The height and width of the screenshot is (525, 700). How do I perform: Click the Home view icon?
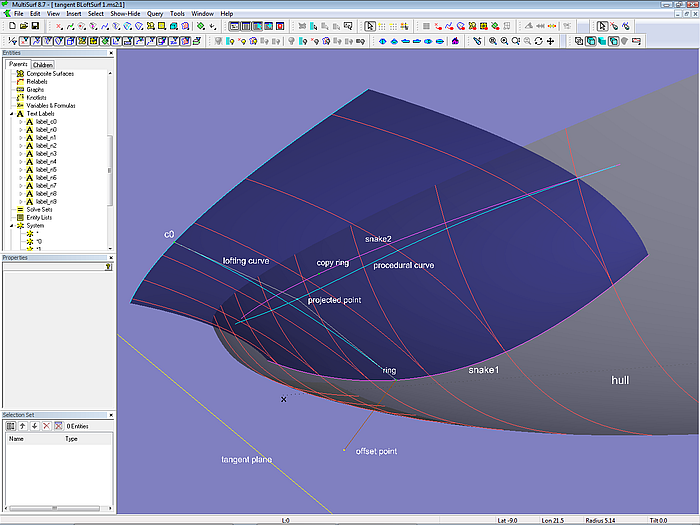(455, 41)
